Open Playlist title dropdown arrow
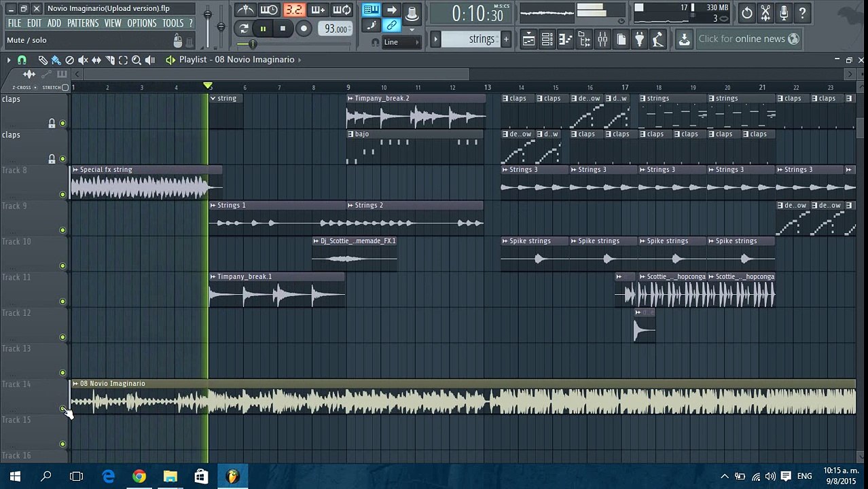This screenshot has height=489, width=868. coord(300,60)
